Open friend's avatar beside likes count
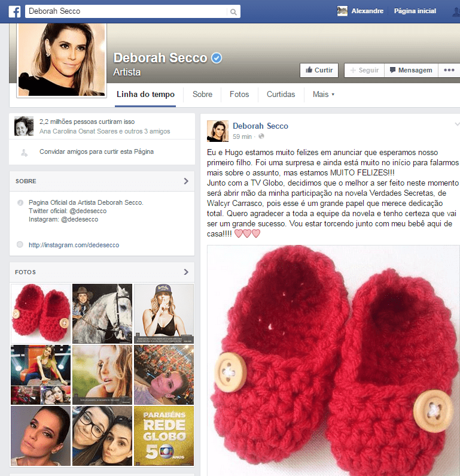Image resolution: width=460 pixels, height=476 pixels. [24, 126]
